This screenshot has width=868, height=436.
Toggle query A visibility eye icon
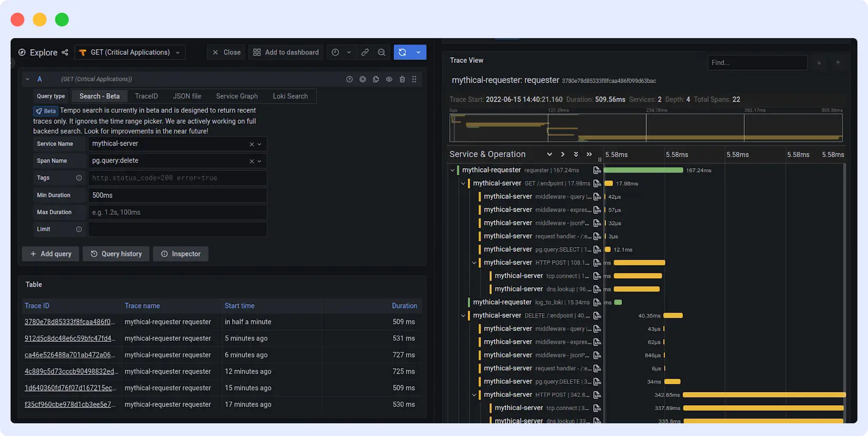[x=389, y=79]
